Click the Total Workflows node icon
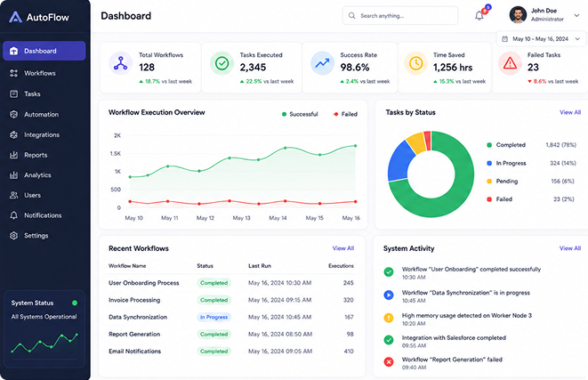Screen dimensions: 588x380 coord(120,63)
